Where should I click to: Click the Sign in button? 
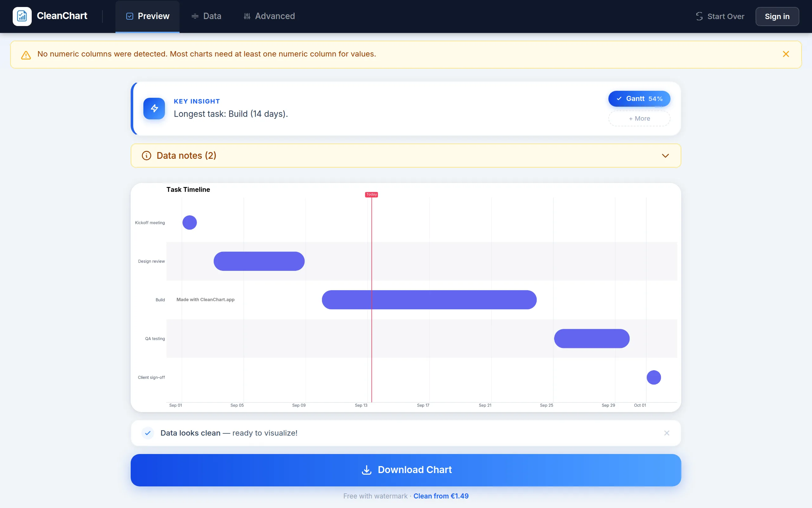(777, 16)
